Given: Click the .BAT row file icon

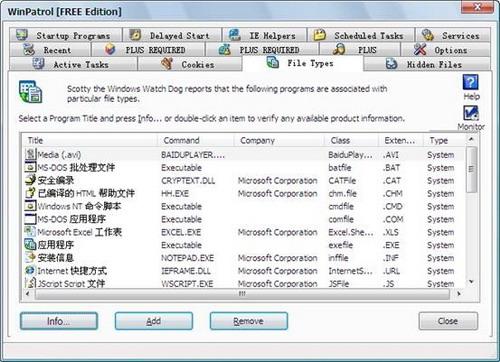Looking at the screenshot, I should pyautogui.click(x=31, y=167).
